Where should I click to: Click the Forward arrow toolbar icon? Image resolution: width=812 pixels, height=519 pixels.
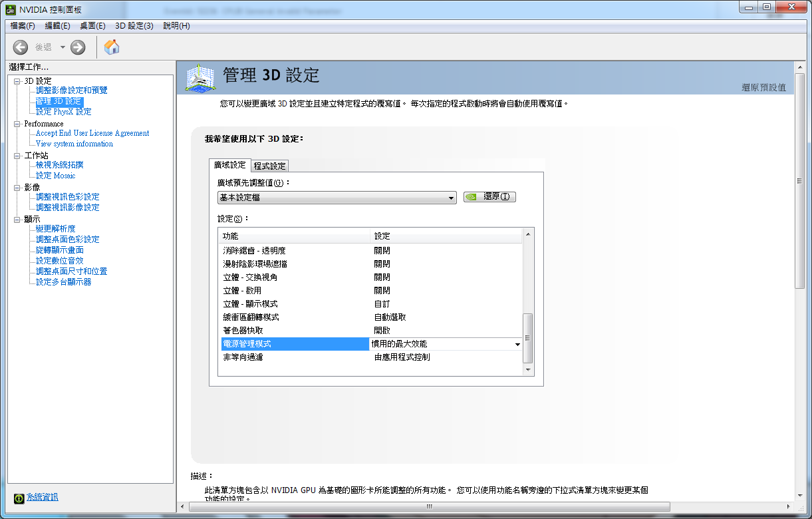(x=78, y=47)
